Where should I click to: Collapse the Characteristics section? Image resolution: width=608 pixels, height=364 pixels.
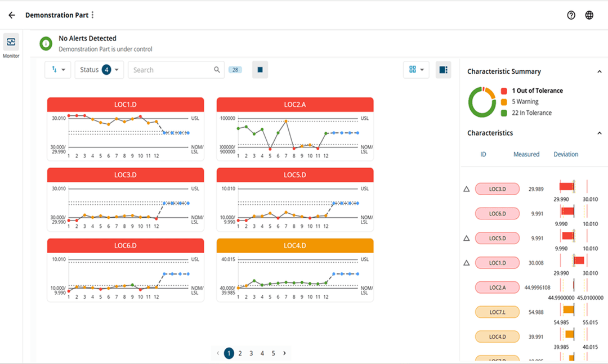click(600, 133)
